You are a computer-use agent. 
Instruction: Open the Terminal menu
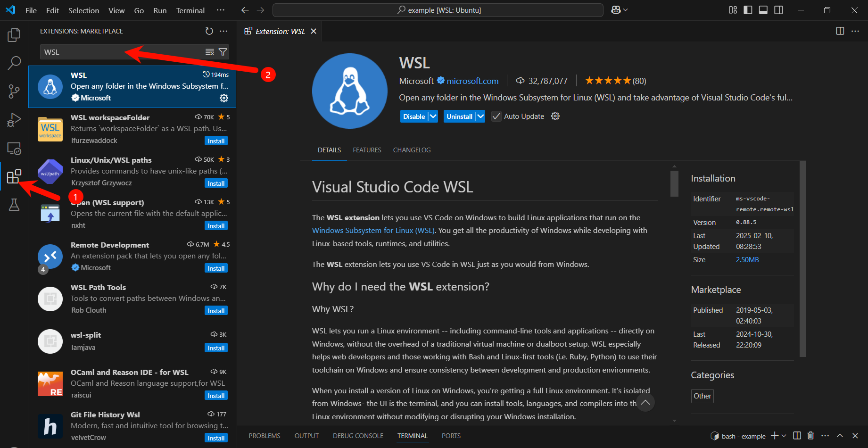click(190, 10)
